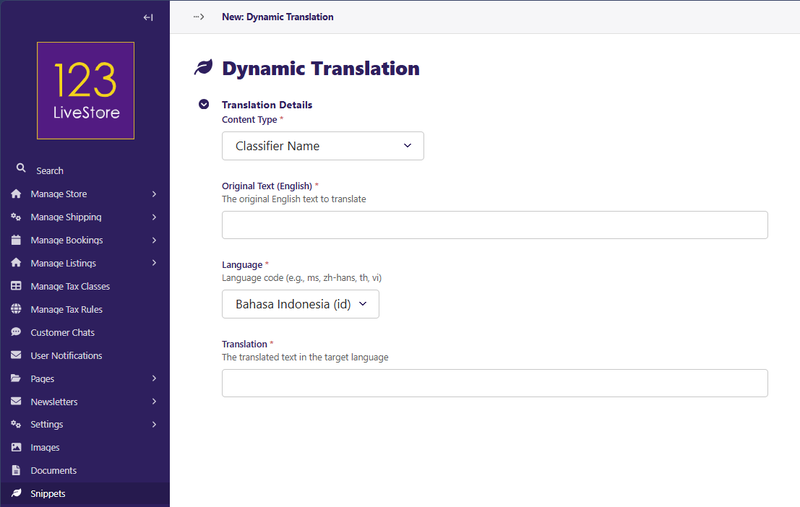Screen dimensions: 800x507
Task: Click the Translation text input field
Action: tap(495, 383)
